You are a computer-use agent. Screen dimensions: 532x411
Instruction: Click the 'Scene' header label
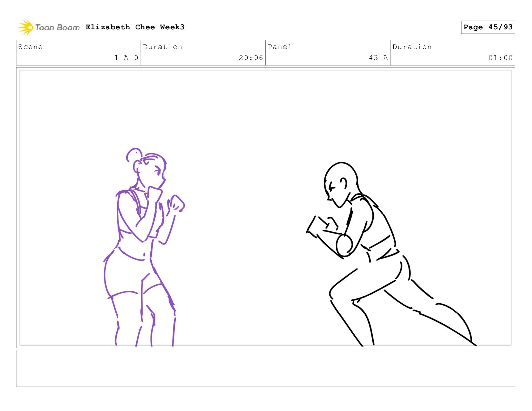[30, 47]
